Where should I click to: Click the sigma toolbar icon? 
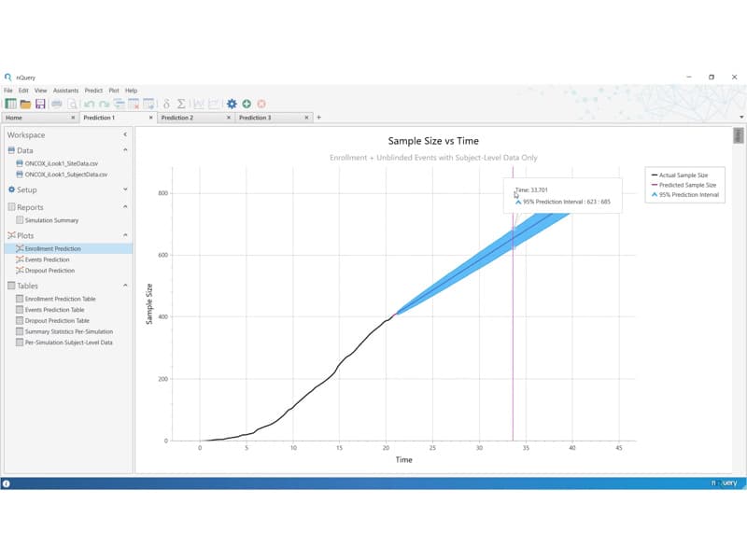pyautogui.click(x=181, y=104)
